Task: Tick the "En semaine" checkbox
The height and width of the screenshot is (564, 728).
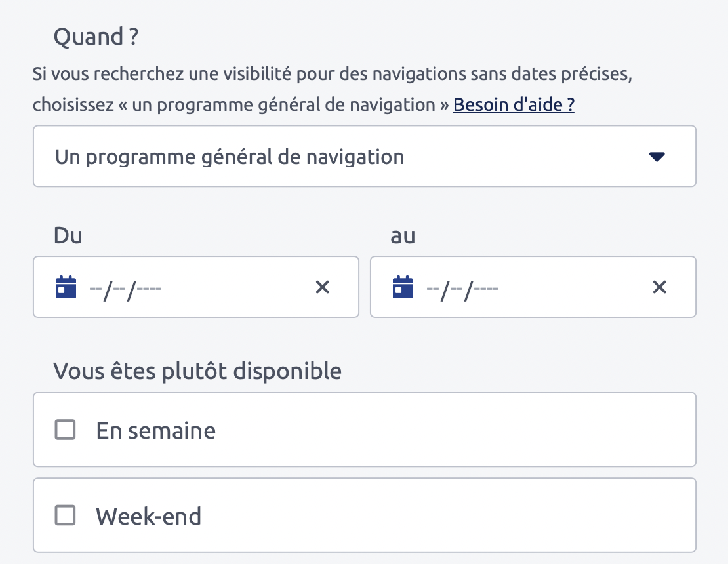Action: click(65, 430)
